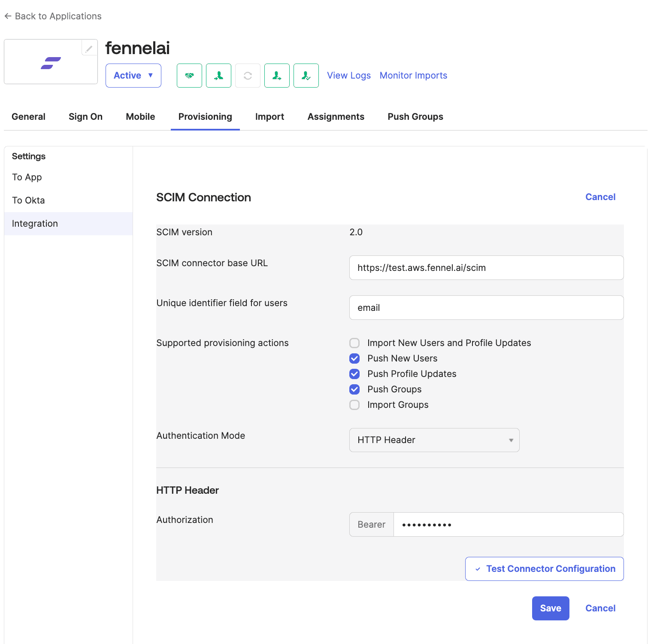Click the handshake provisioning status icon

coord(189,76)
